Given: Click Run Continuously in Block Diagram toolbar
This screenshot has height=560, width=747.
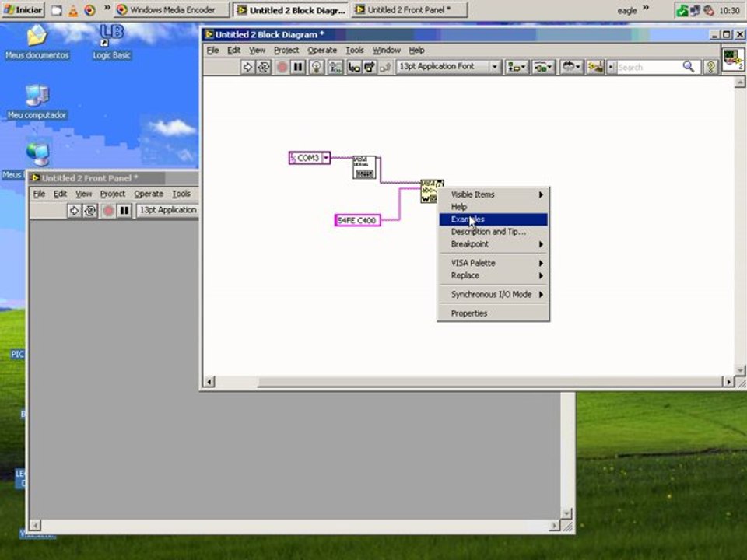Looking at the screenshot, I should [x=264, y=67].
